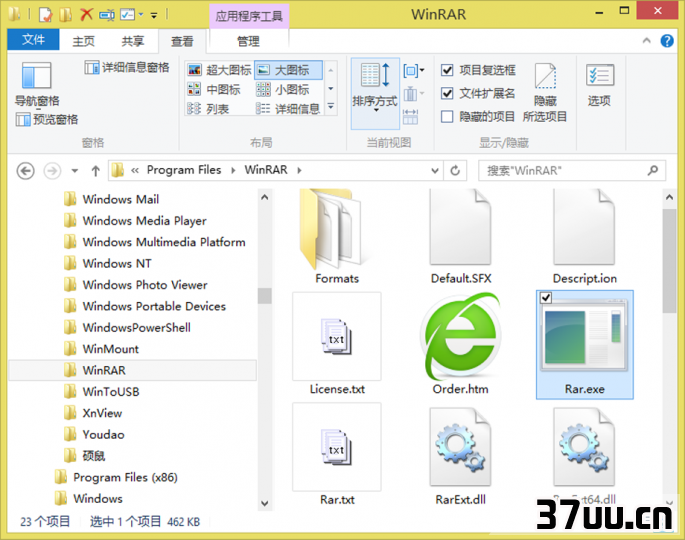Screen dimensions: 685x540
Task: Choose Details (详细信息) layout
Action: [x=288, y=108]
